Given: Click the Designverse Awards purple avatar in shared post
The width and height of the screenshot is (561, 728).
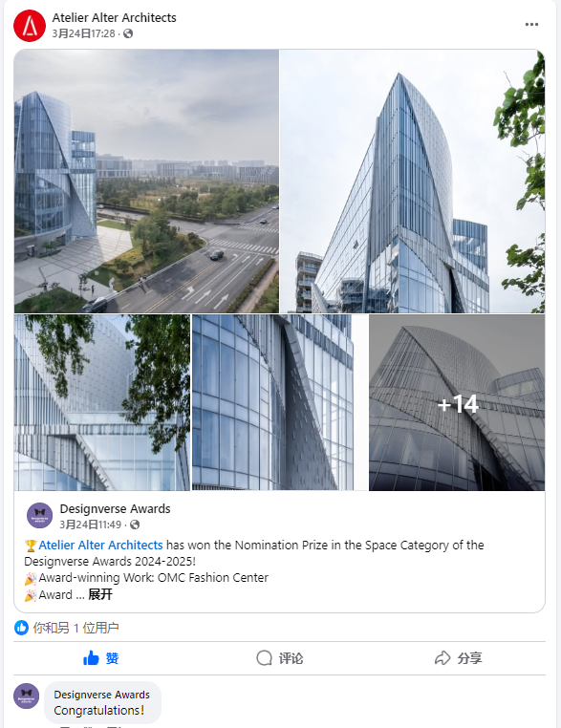Looking at the screenshot, I should (40, 515).
